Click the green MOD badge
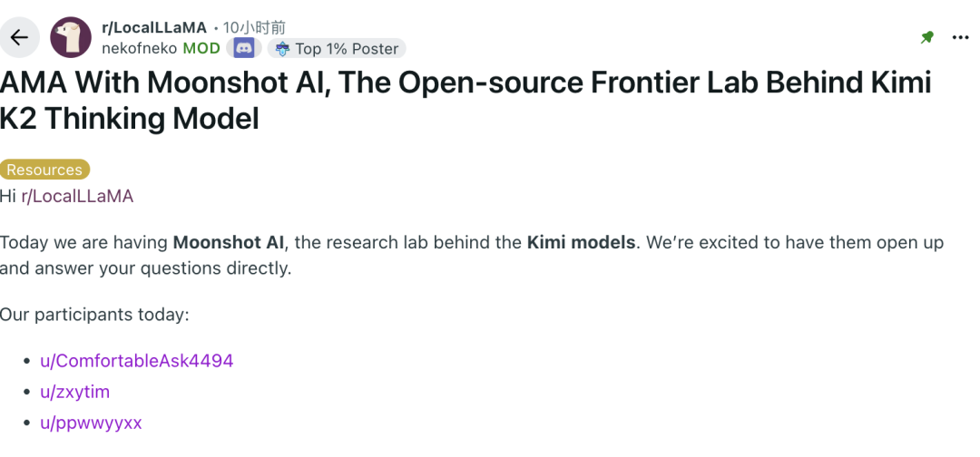980x457 pixels. 201,48
